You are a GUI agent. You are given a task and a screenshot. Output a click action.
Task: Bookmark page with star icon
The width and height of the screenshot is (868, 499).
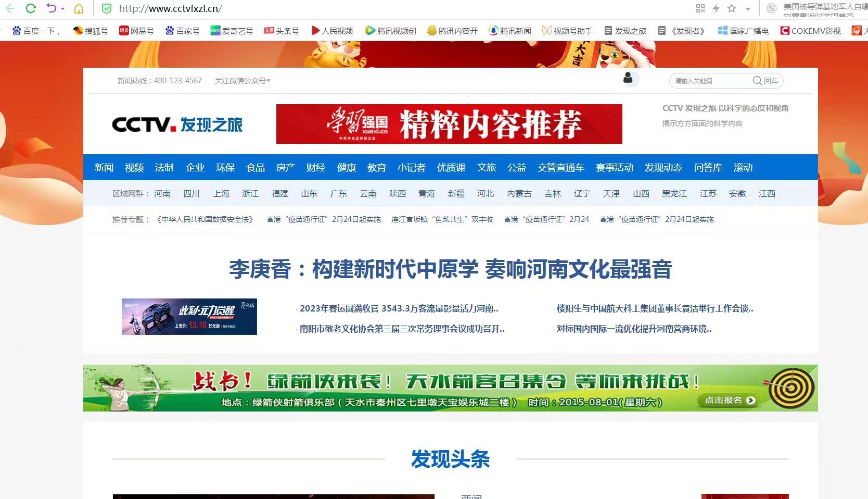pyautogui.click(x=732, y=8)
